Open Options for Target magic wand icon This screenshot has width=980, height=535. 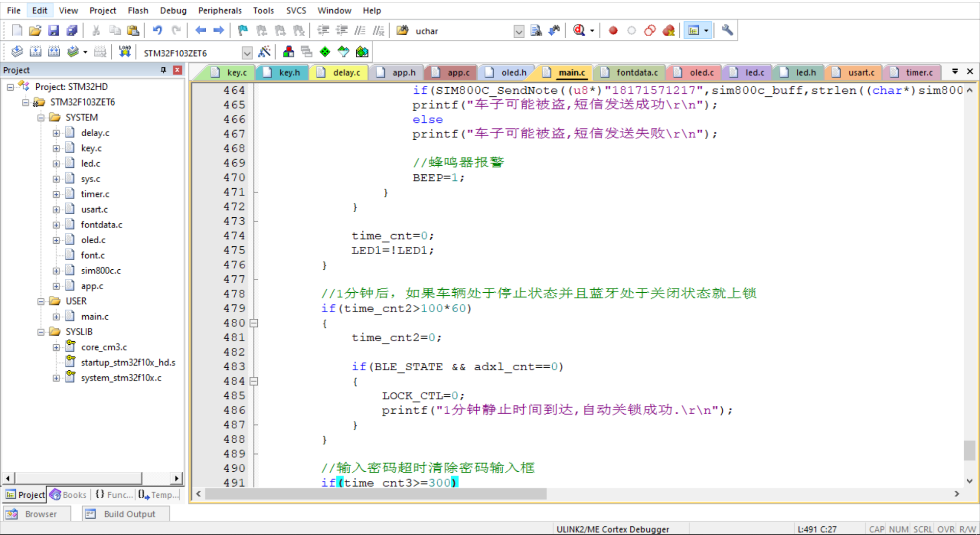point(264,52)
